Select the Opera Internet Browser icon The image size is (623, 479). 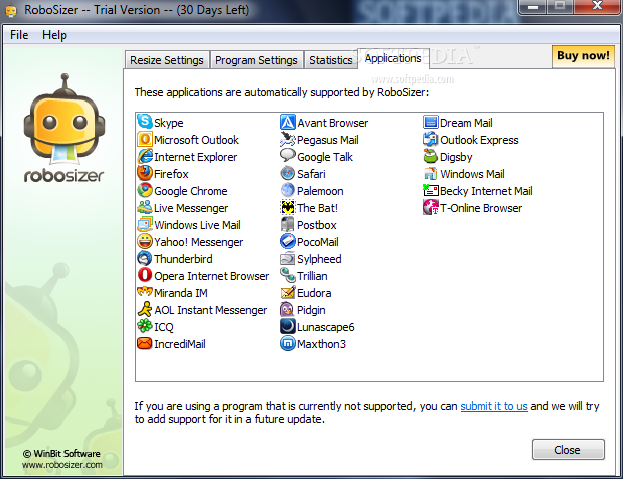coord(145,275)
